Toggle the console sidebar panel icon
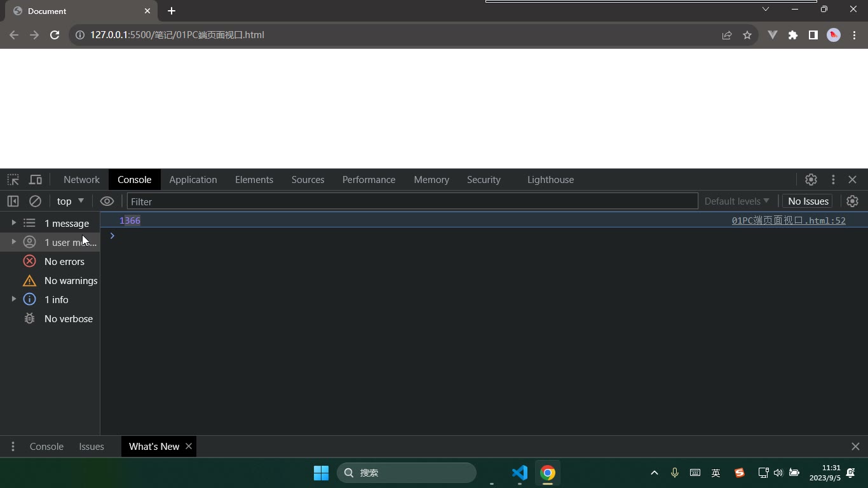868x488 pixels. (x=13, y=201)
